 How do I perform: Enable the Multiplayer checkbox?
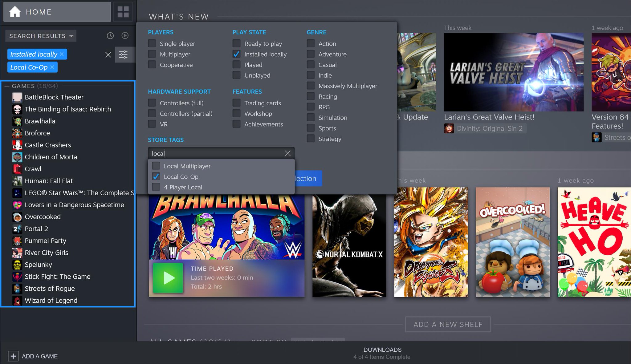point(152,54)
